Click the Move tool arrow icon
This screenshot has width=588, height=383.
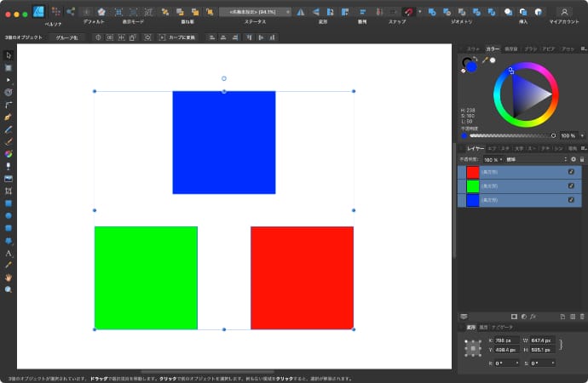tap(9, 54)
